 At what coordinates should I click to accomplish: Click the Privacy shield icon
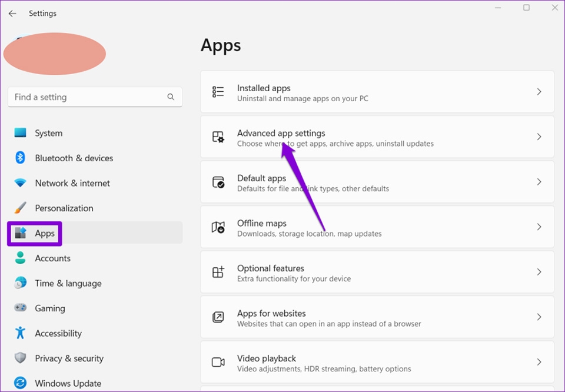20,358
